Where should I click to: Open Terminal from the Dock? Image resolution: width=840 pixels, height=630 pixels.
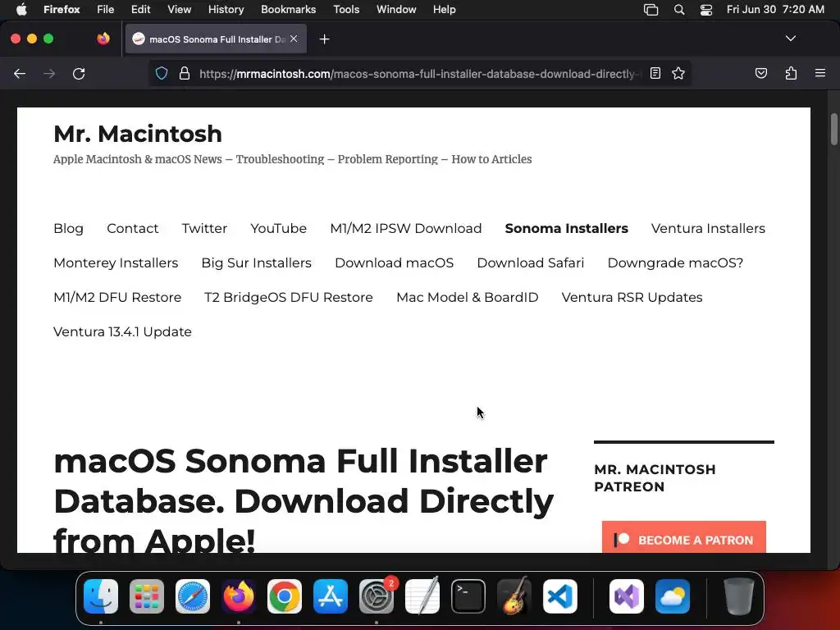point(468,596)
